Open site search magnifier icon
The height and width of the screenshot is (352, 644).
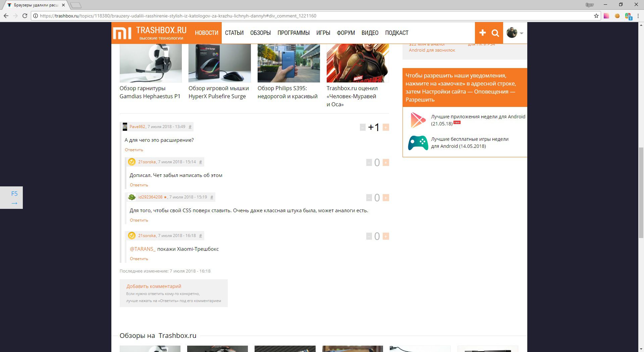tap(495, 33)
